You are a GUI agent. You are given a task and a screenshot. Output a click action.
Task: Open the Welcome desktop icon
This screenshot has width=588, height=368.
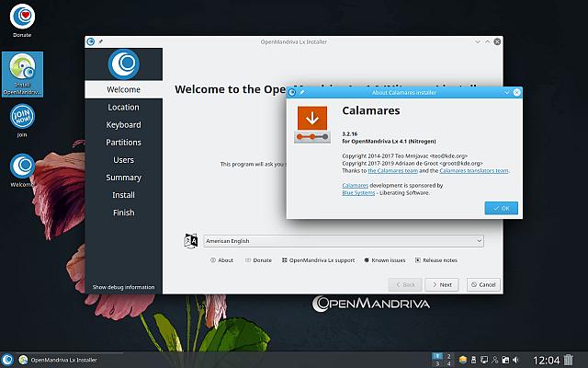click(22, 170)
